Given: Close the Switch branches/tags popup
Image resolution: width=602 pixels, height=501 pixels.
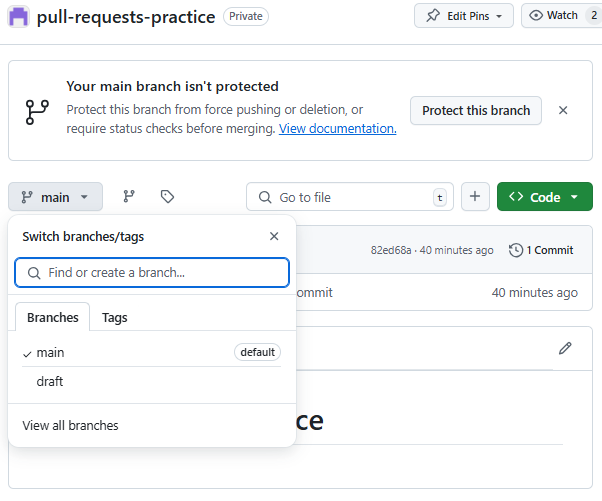Looking at the screenshot, I should [274, 237].
